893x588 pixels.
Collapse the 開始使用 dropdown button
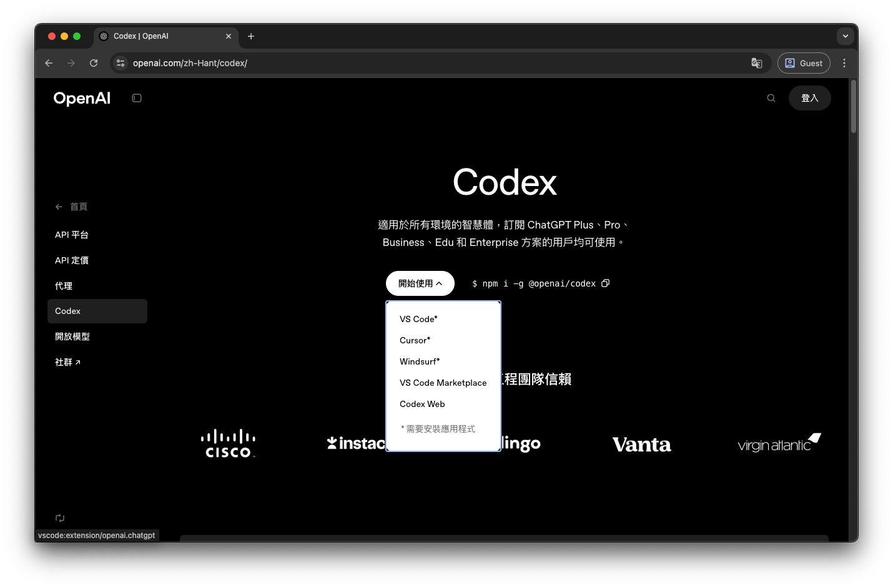click(x=420, y=283)
